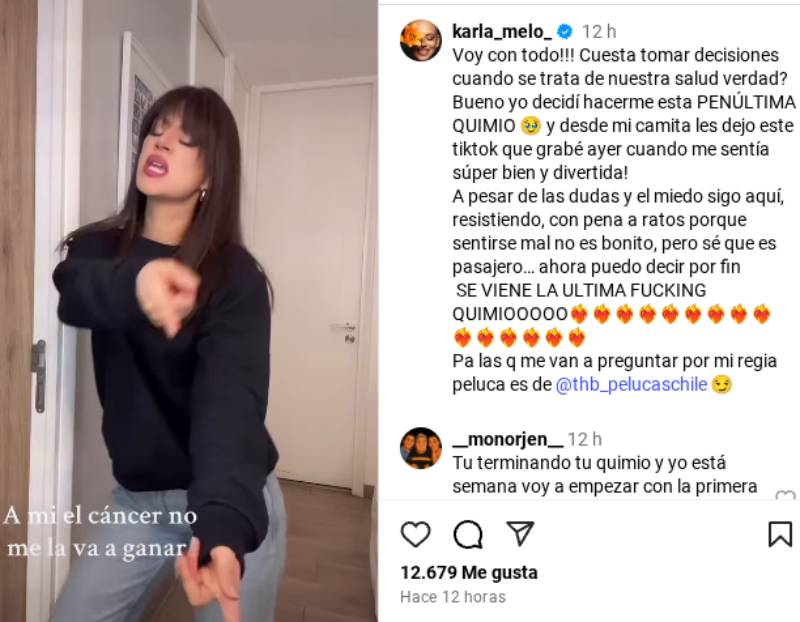
Task: Like the __monorjen__ comment heart
Action: point(785,495)
